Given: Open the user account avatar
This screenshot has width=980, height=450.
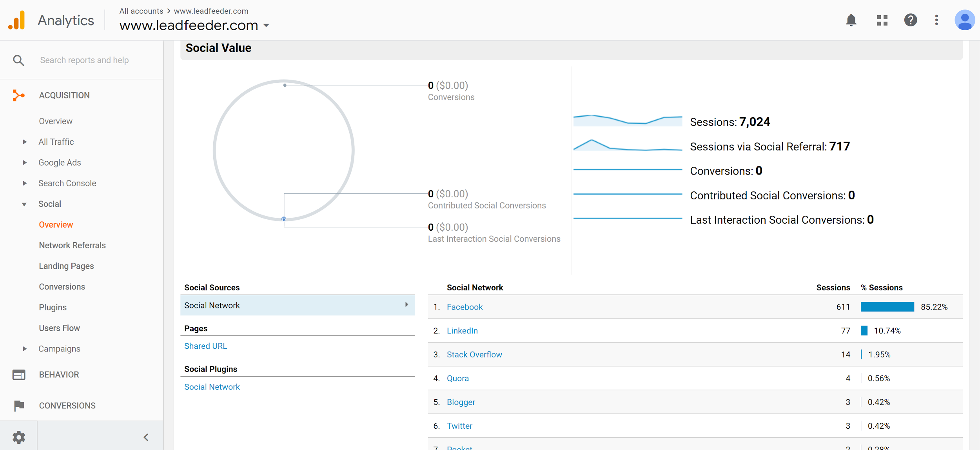Looking at the screenshot, I should pyautogui.click(x=964, y=20).
